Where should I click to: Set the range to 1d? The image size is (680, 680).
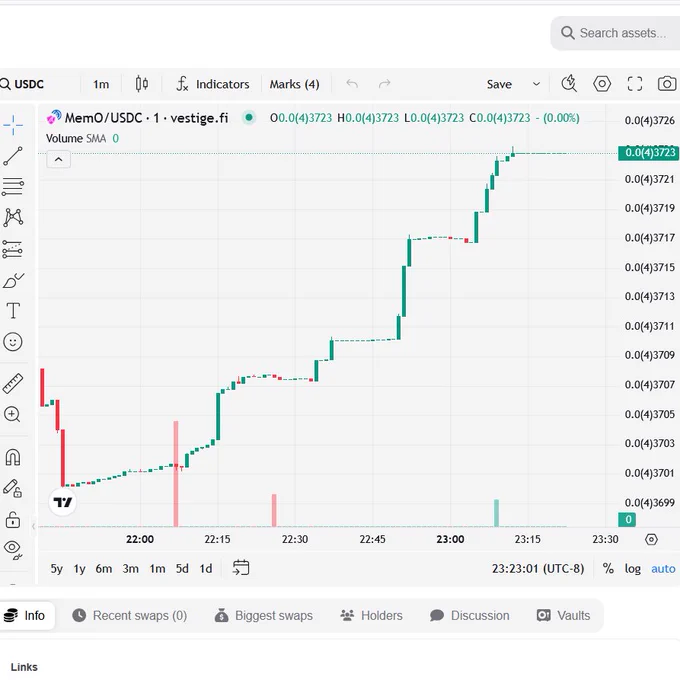(206, 569)
